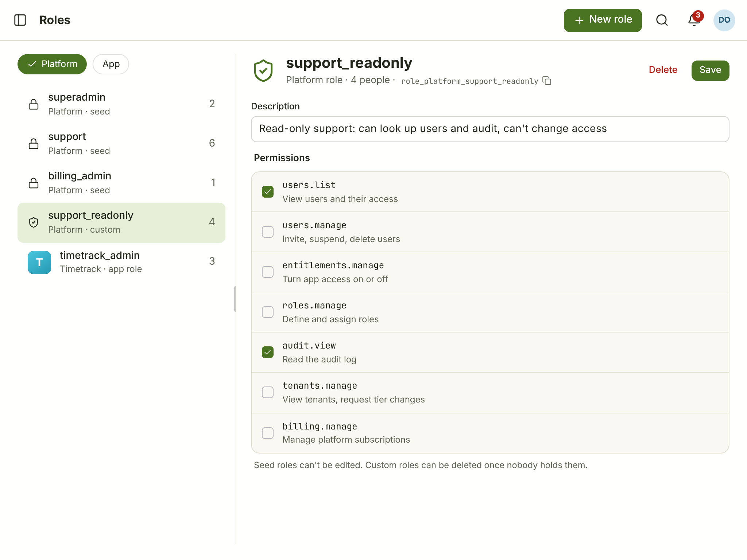Uncheck the audit.view permission
The height and width of the screenshot is (560, 747).
tap(268, 352)
